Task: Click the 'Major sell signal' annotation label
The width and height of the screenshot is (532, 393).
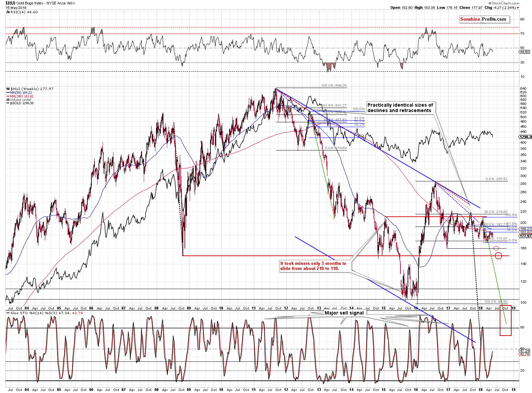Action: 344,313
